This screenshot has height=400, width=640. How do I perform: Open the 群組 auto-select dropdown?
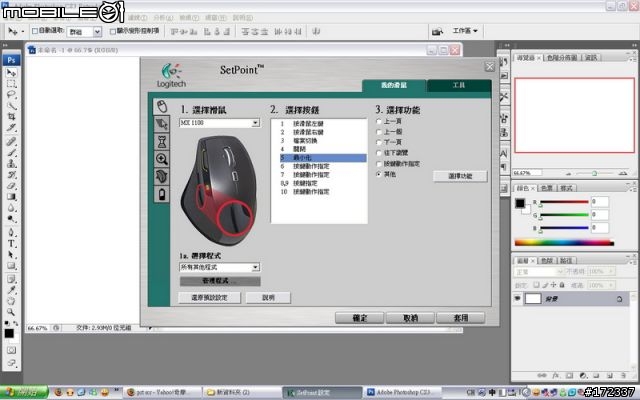tap(97, 31)
